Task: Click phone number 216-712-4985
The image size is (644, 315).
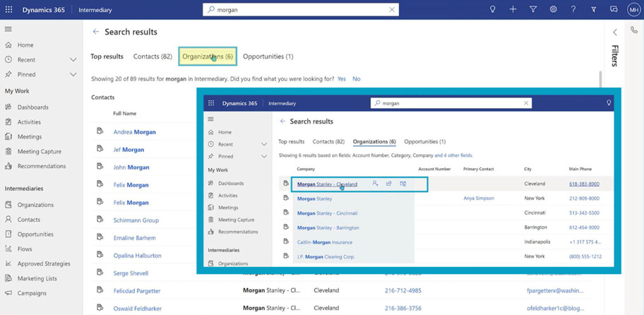Action: (403, 291)
